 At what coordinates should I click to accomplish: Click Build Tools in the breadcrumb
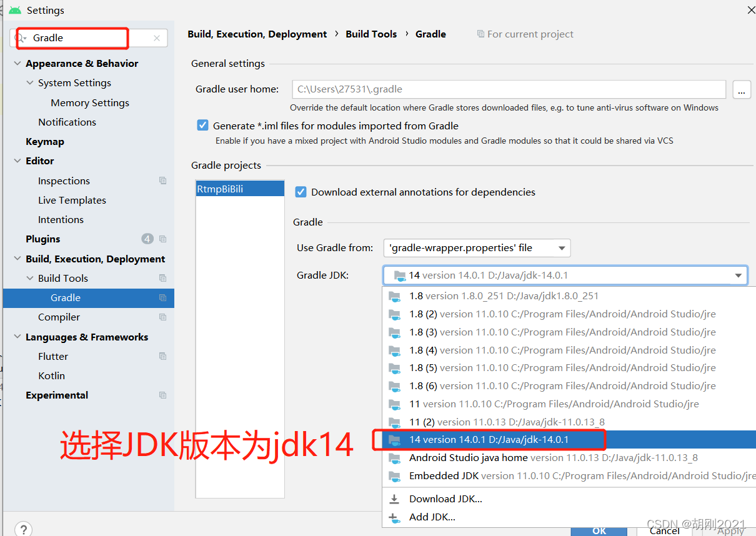pyautogui.click(x=371, y=34)
